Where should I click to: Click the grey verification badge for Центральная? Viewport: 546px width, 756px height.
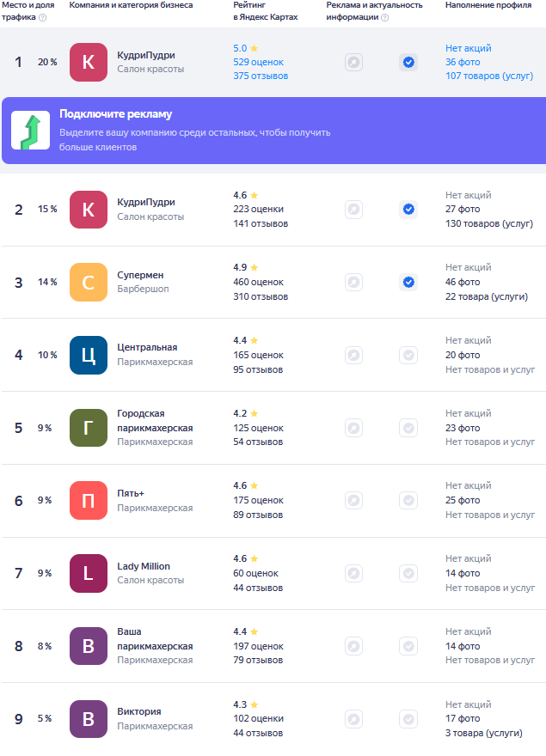coord(408,355)
